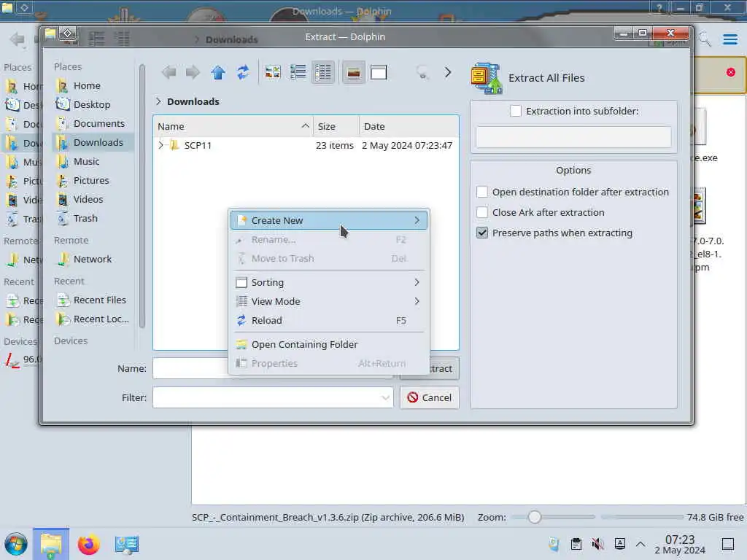Open Desktop in the Places panel

click(x=93, y=104)
